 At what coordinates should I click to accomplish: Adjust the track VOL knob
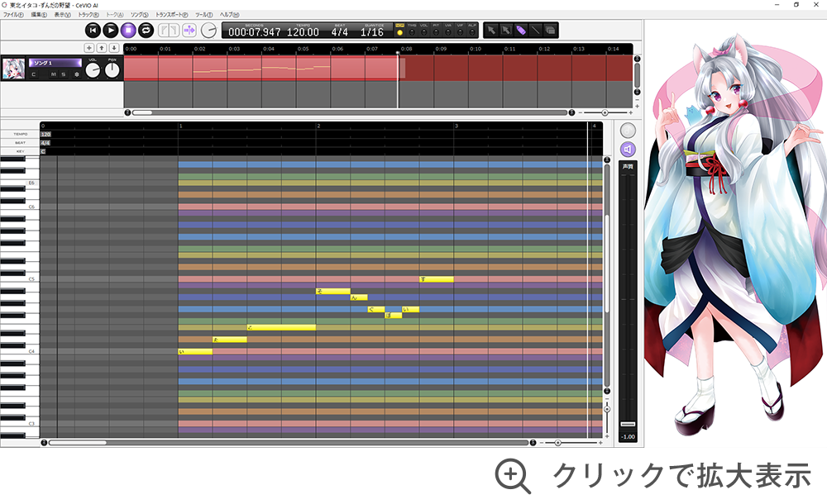(x=93, y=69)
